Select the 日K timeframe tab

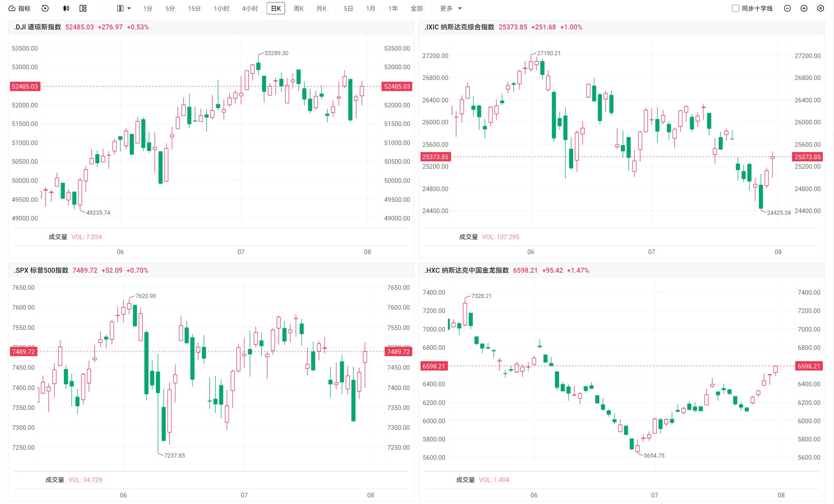276,8
